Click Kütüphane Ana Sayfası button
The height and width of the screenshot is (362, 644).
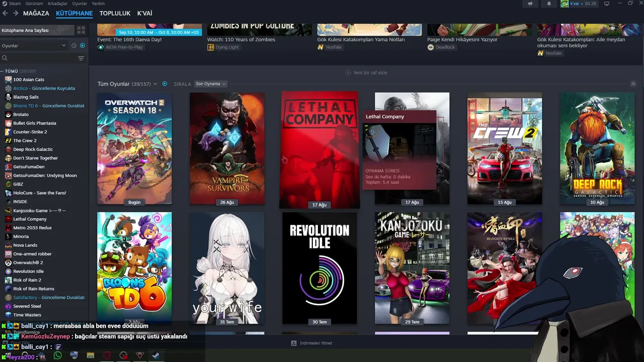(37, 31)
